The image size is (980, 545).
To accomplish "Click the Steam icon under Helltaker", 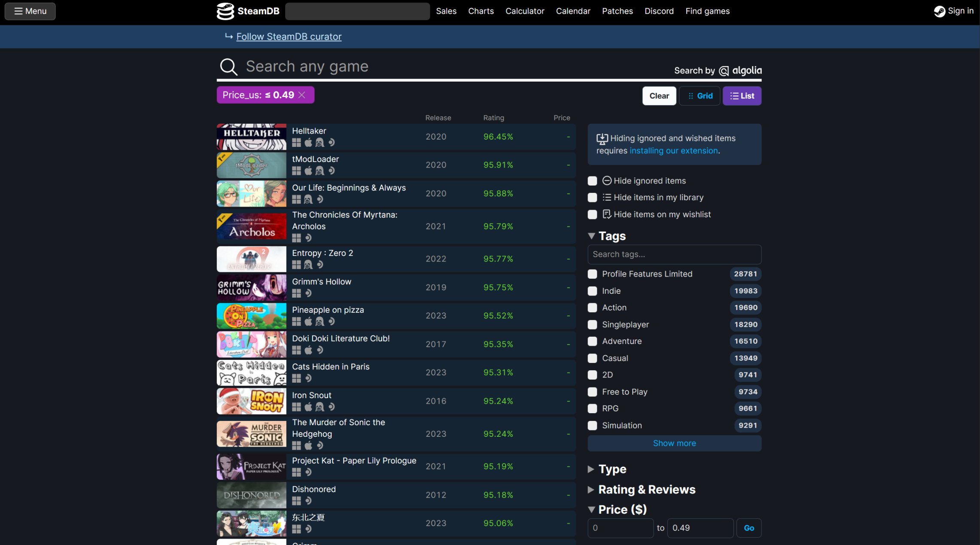I will pos(332,143).
